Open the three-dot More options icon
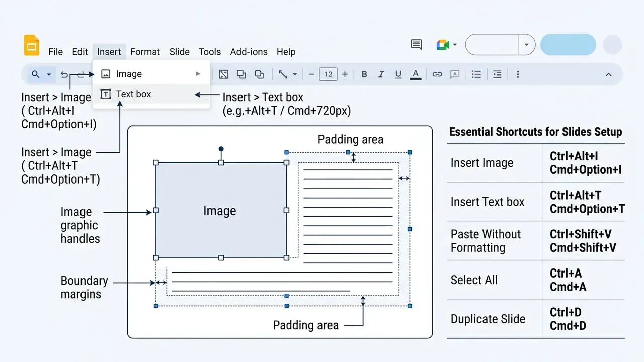 pyautogui.click(x=518, y=74)
